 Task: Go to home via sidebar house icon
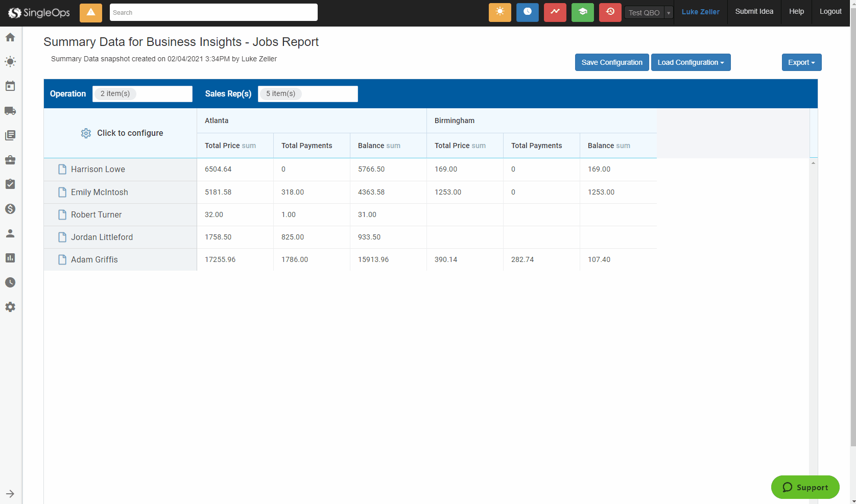10,37
